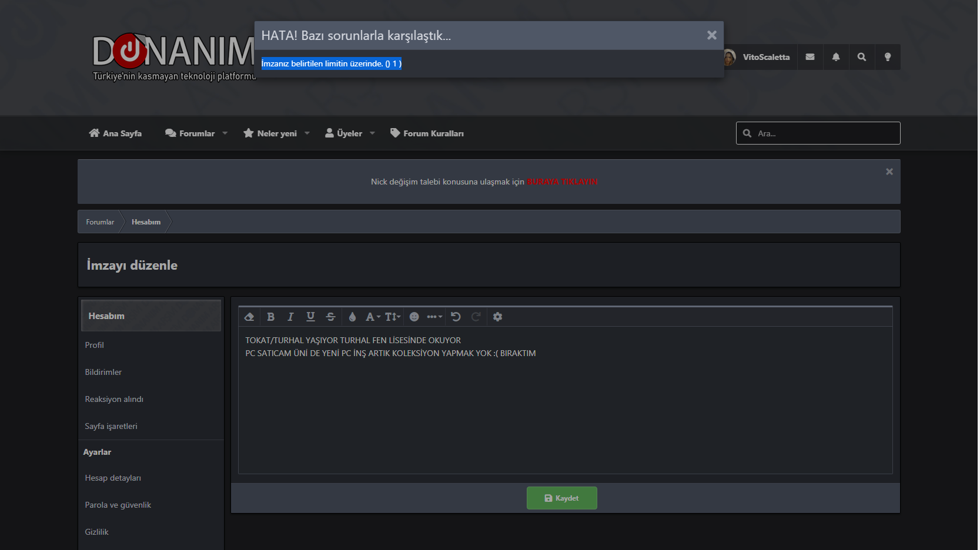
Task: Open Bildirimler in the account sidebar
Action: pos(103,372)
